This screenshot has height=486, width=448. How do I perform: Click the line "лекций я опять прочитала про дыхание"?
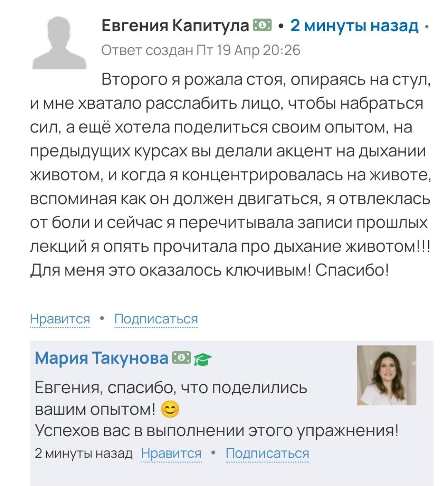tap(230, 247)
